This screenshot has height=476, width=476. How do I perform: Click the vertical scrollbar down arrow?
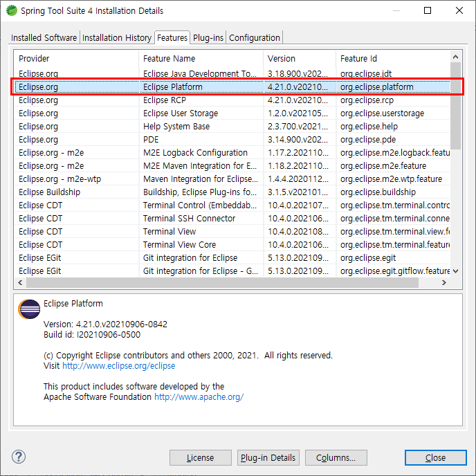[x=455, y=271]
